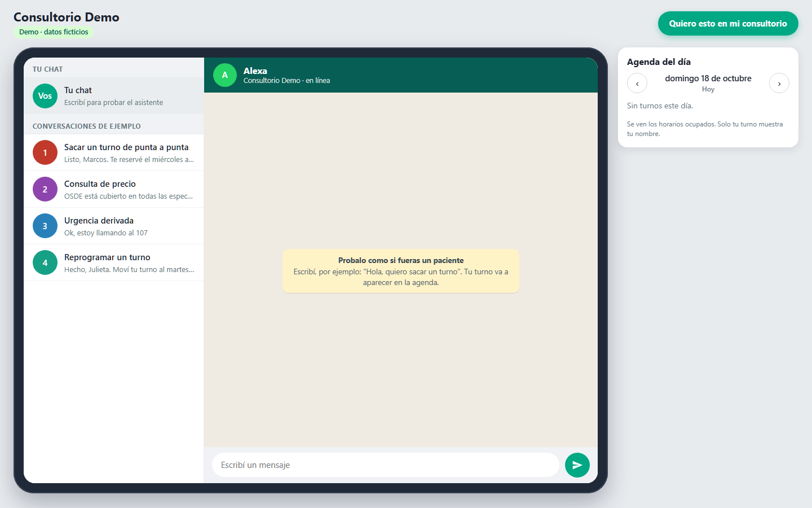812x508 pixels.
Task: Click the "Alexa" name in chat header
Action: pos(255,71)
